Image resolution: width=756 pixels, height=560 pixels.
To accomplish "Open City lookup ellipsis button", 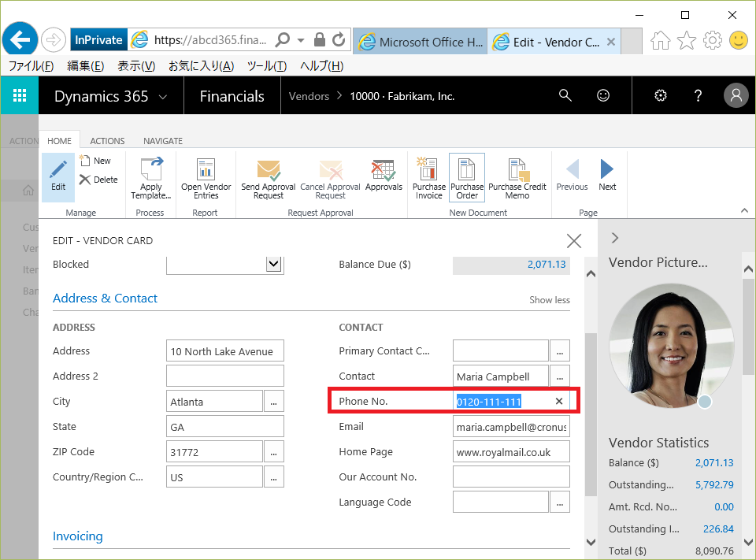I will (x=274, y=402).
